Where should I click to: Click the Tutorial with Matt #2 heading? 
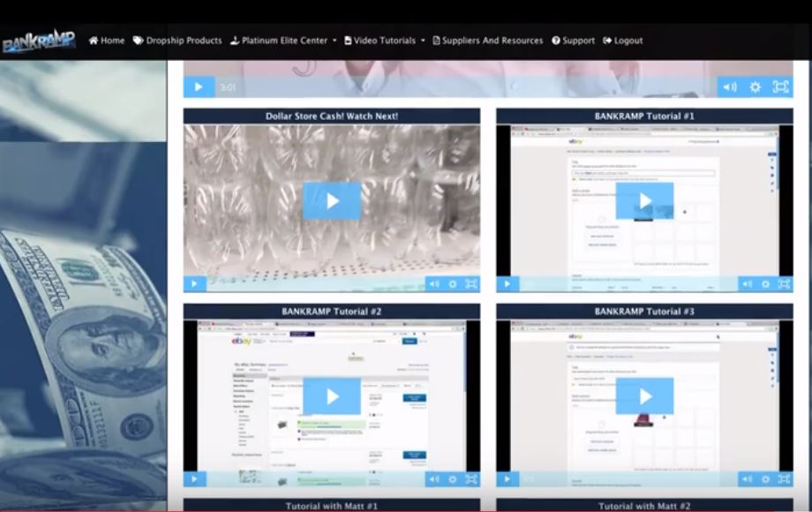[x=644, y=506]
